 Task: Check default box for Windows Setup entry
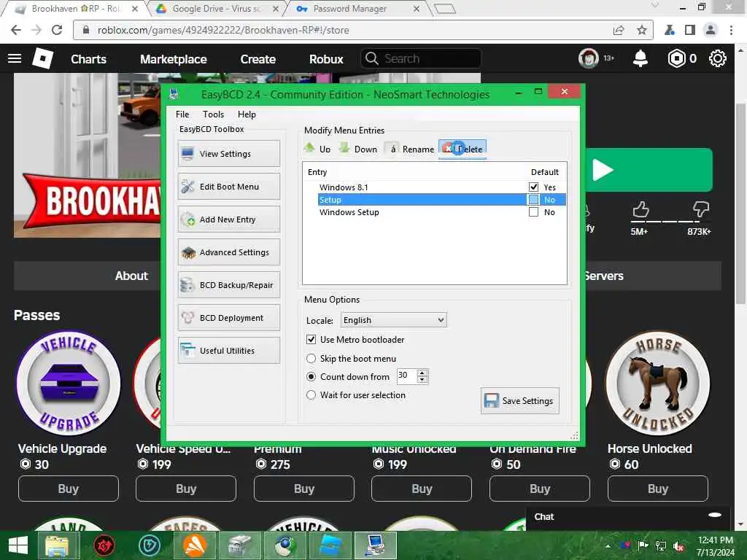(x=533, y=212)
